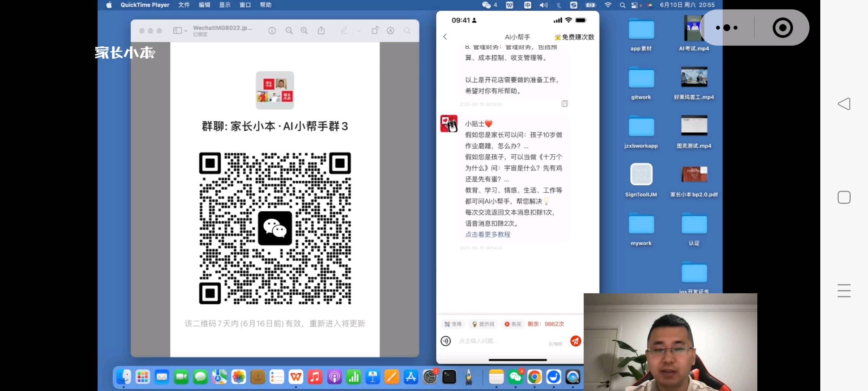Click the WeChat group QR code image
Viewport: 868px width, 391px height.
275,228
